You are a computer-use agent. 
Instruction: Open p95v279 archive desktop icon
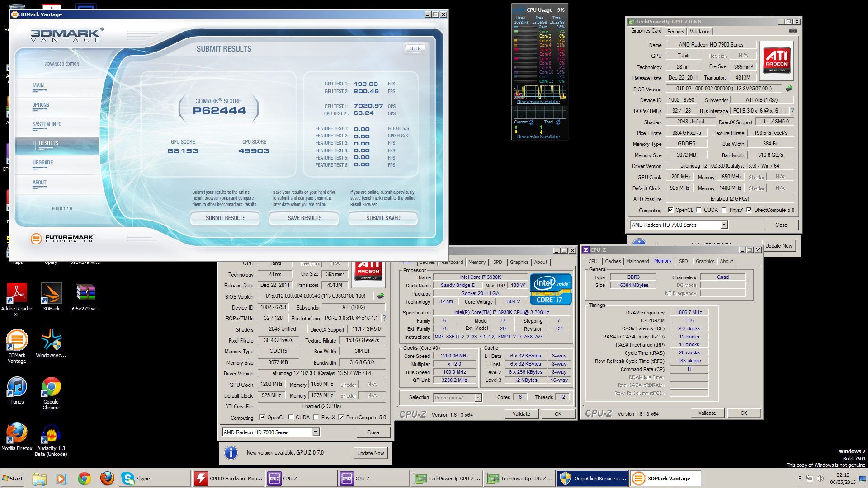85,297
